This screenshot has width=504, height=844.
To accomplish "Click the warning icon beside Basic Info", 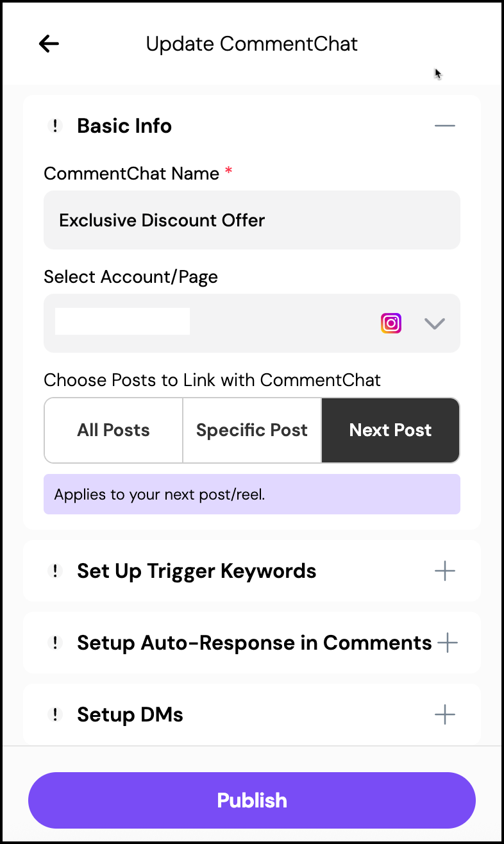I will [55, 126].
